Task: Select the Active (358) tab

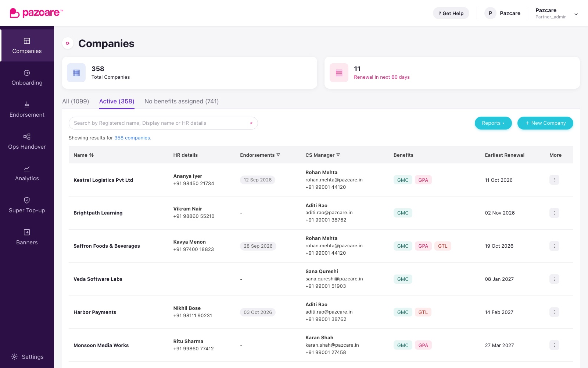Action: click(117, 101)
